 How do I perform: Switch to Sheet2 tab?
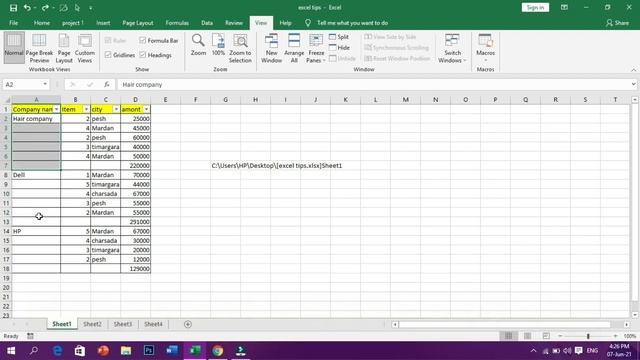coord(92,324)
